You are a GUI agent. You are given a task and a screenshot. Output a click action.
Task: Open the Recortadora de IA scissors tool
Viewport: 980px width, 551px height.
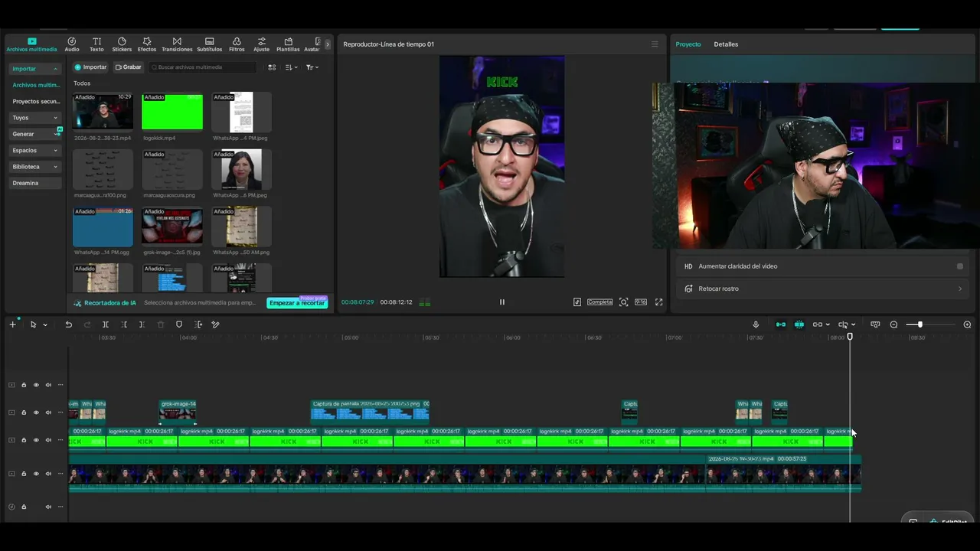click(105, 303)
